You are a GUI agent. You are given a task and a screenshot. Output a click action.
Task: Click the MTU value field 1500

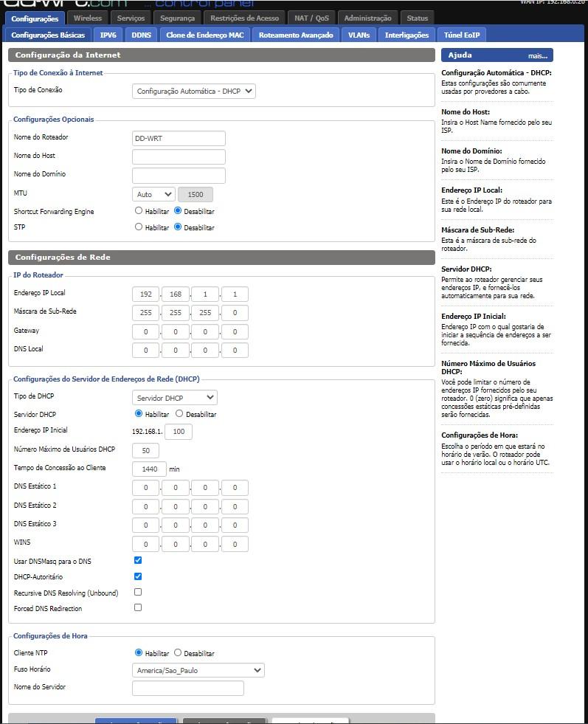click(196, 194)
